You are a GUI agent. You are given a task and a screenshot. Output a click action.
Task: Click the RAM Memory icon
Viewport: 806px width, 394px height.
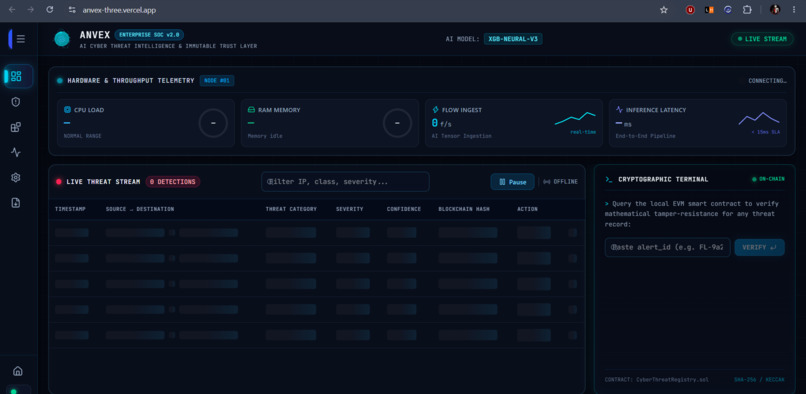251,110
